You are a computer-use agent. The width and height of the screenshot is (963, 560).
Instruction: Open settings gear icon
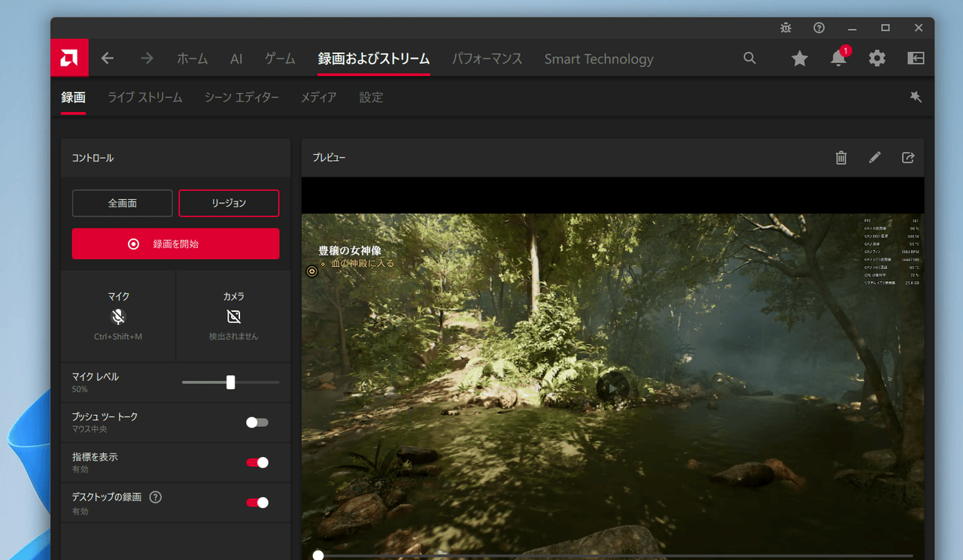pos(877,59)
